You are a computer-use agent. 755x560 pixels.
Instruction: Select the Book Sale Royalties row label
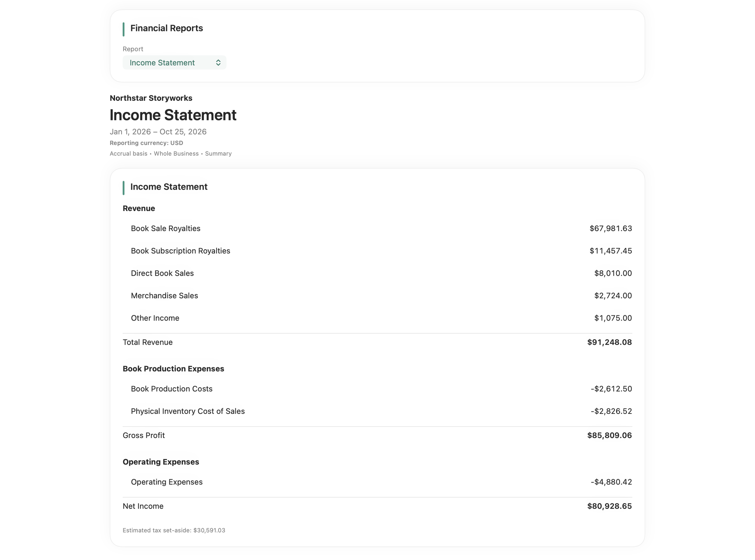(165, 229)
